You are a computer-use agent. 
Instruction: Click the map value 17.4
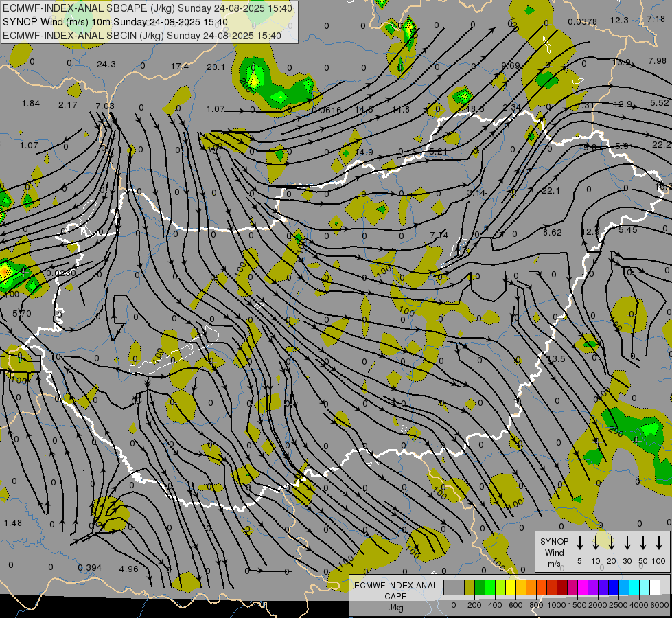[x=180, y=67]
